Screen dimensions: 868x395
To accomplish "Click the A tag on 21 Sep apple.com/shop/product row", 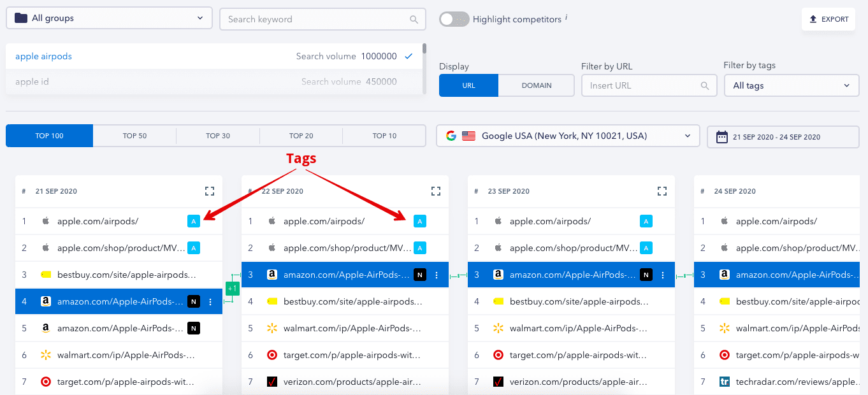I will (194, 248).
